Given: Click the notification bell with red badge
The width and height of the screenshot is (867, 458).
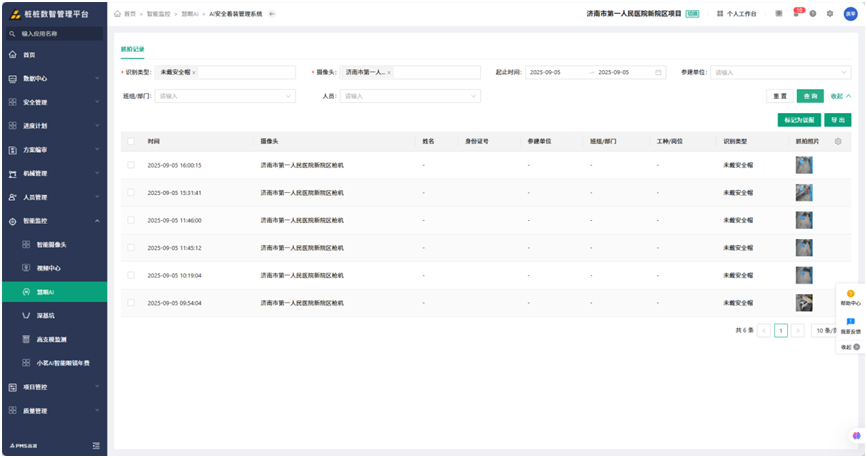Looking at the screenshot, I should tap(796, 14).
